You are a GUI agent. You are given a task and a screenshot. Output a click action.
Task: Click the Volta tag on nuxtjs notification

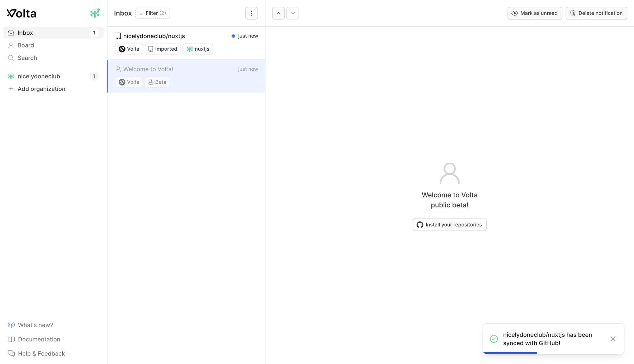coord(129,49)
